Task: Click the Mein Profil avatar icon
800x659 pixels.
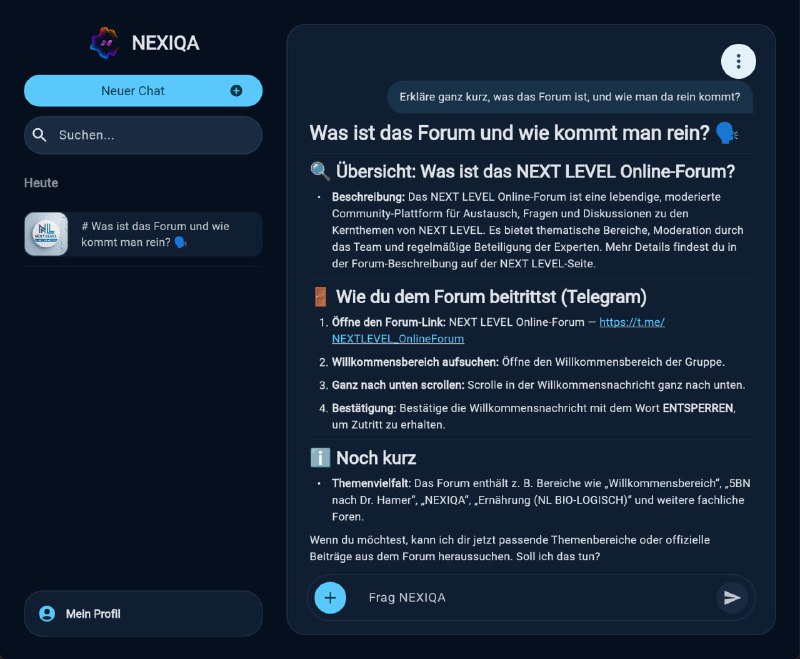Action: click(47, 614)
